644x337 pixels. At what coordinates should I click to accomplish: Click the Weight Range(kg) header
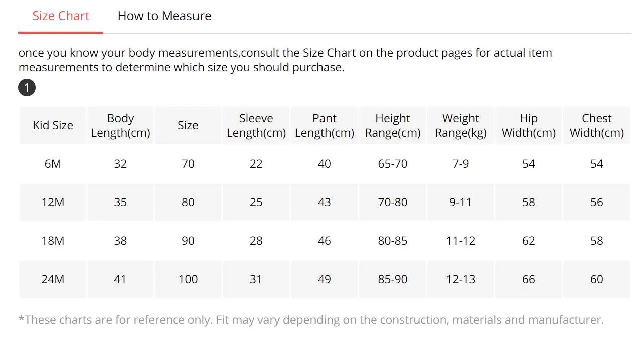(461, 125)
